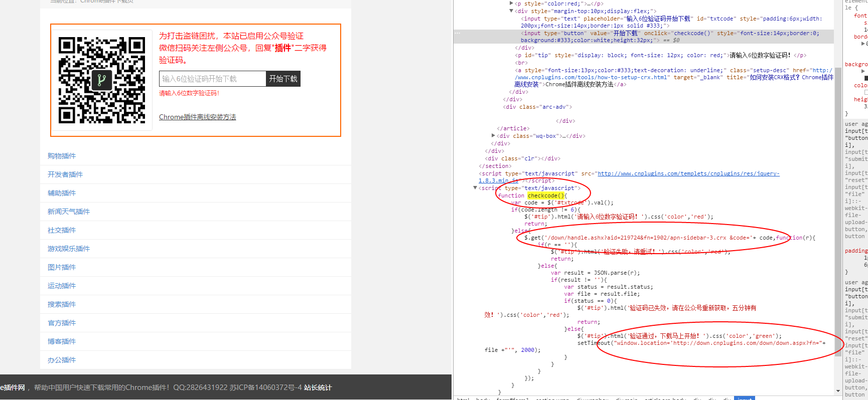868x400 pixels.
Task: Collapse the margin-top flex div node
Action: tap(511, 11)
